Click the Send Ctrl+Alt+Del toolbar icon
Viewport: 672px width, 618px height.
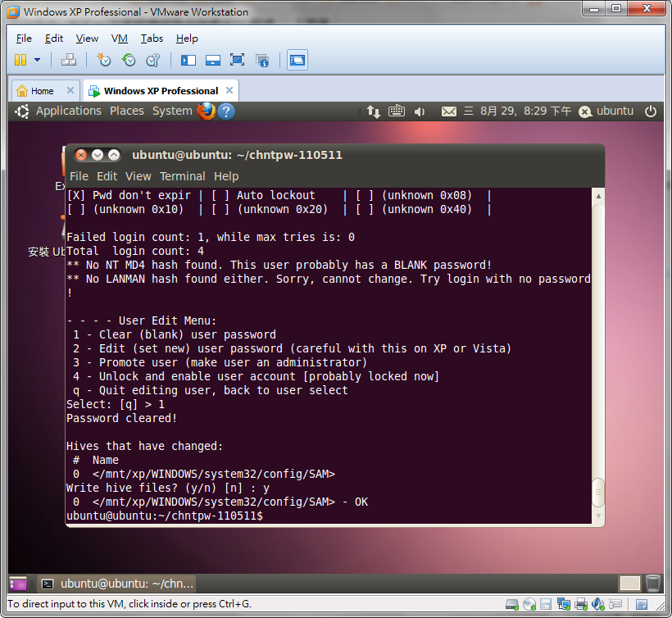69,60
